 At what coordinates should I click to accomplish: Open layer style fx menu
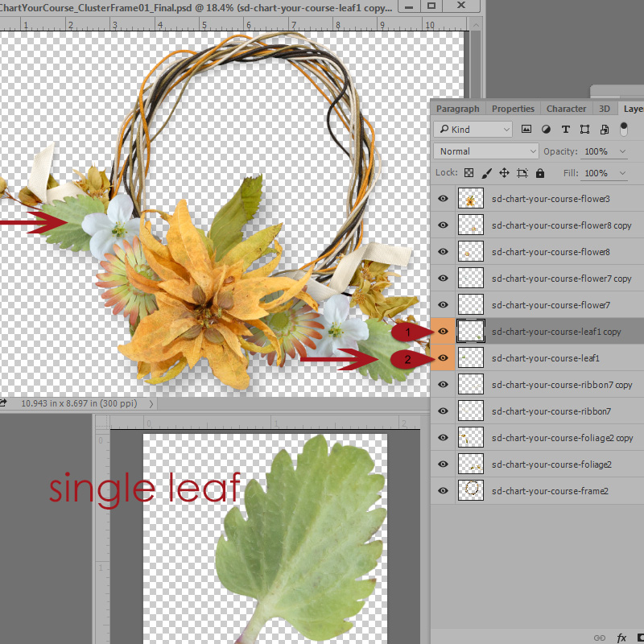point(621,638)
